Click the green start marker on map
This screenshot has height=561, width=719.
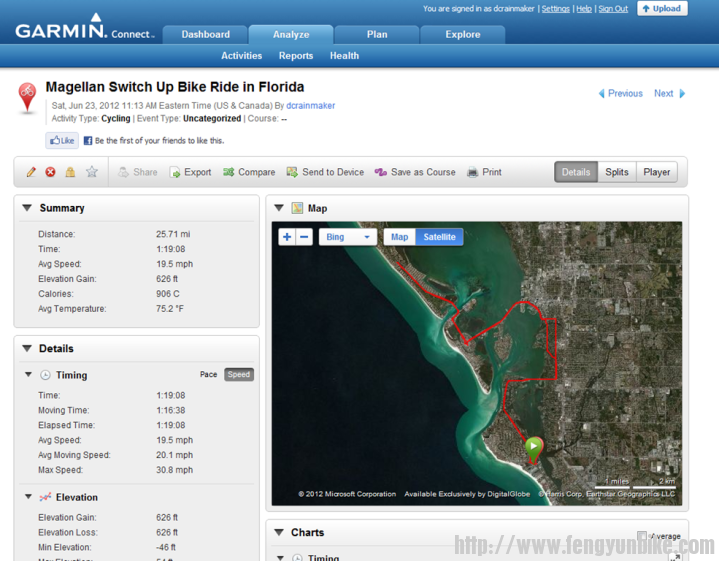(x=534, y=448)
